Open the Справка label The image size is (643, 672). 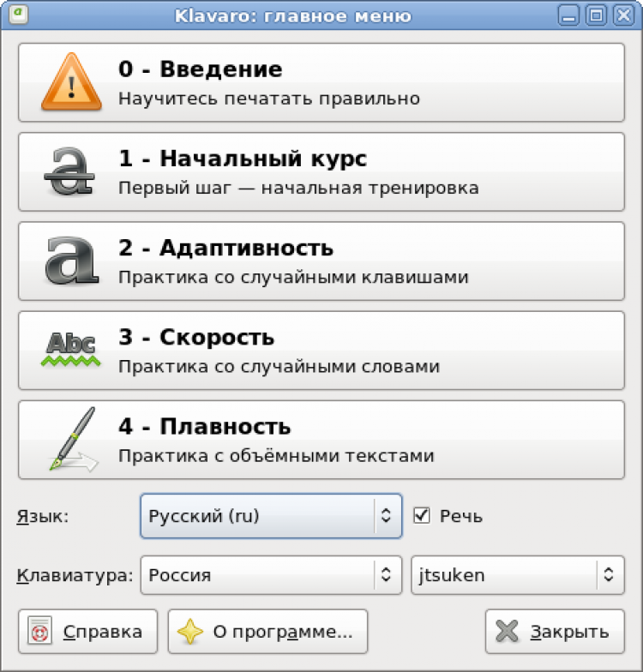[x=103, y=632]
